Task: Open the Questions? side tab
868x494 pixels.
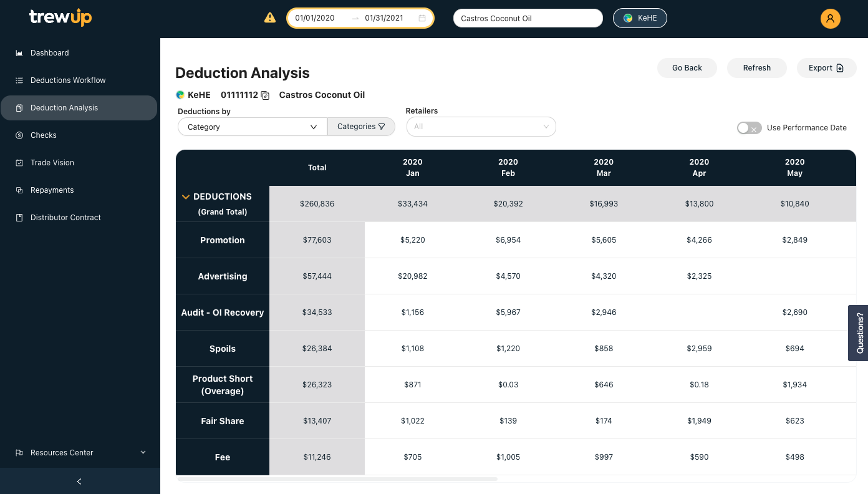Action: point(858,333)
